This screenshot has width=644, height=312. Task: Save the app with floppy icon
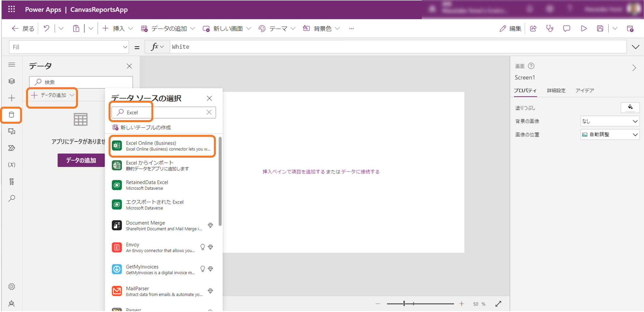coord(600,29)
